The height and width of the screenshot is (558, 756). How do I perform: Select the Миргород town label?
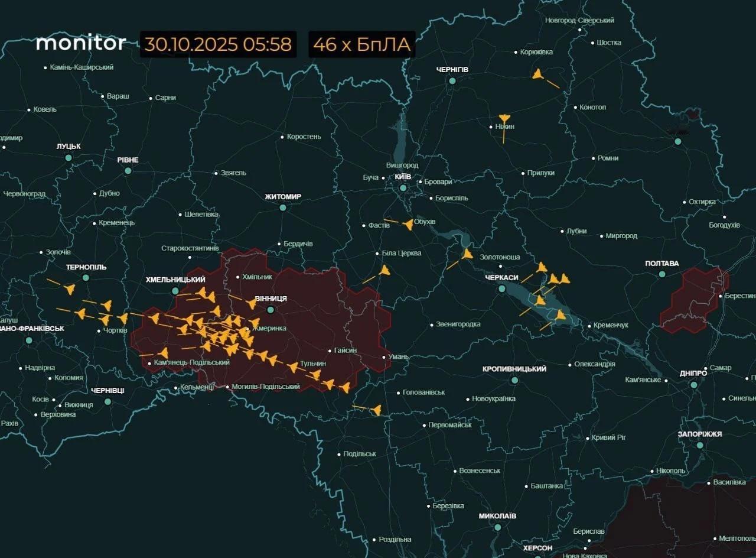pyautogui.click(x=622, y=236)
